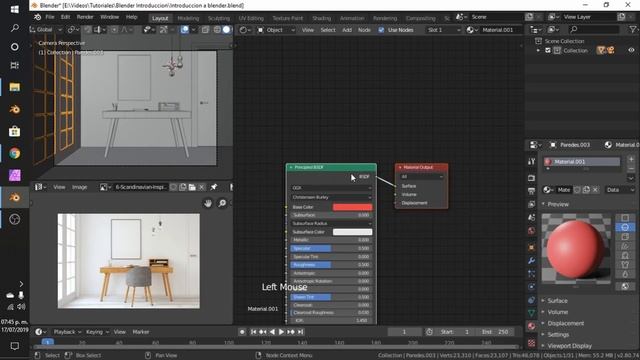Open image file with folder icon
Screen dimensions: 640x360
[192, 187]
